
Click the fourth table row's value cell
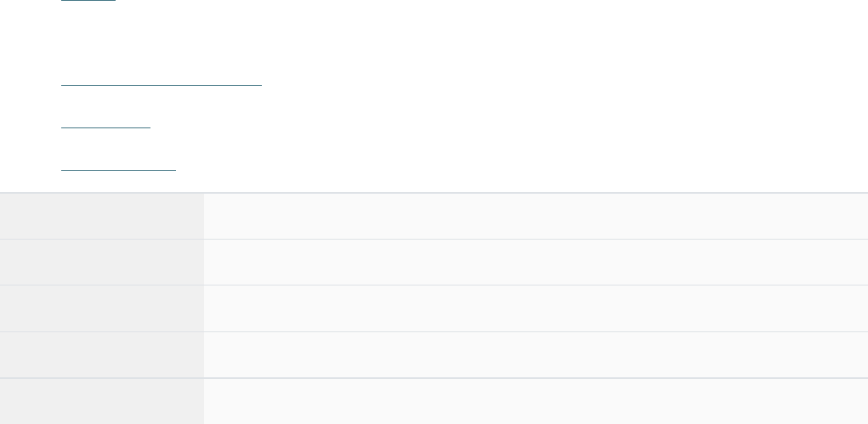pyautogui.click(x=536, y=354)
